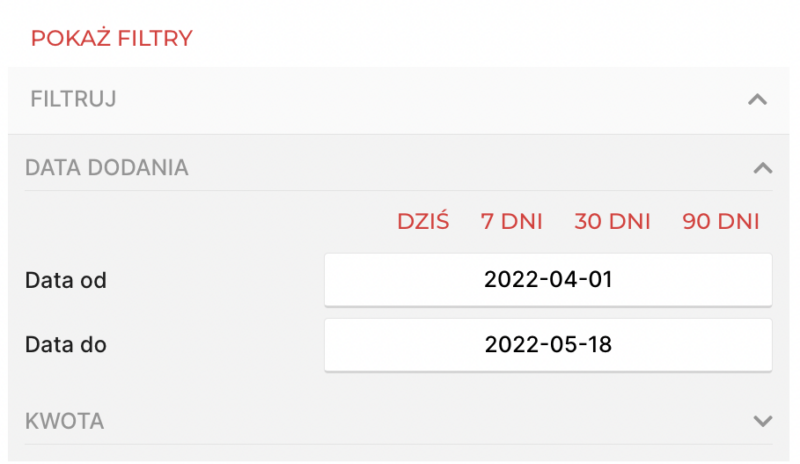Open the KWOTA section heading
The image size is (800, 464).
point(64,421)
